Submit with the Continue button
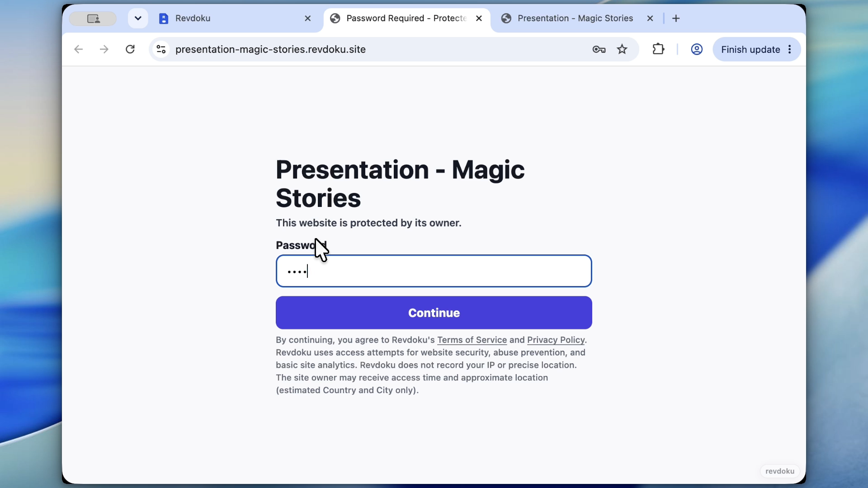Screen dimensions: 868x488 (434, 313)
